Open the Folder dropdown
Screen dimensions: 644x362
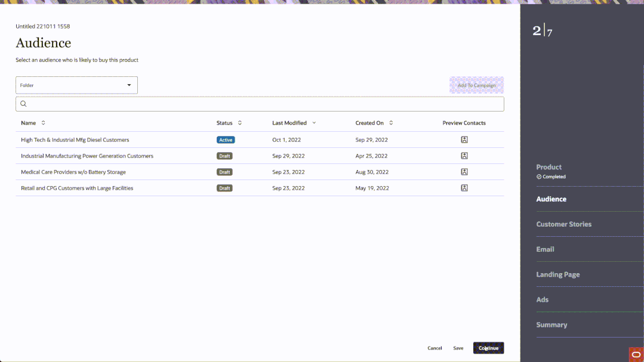point(76,85)
